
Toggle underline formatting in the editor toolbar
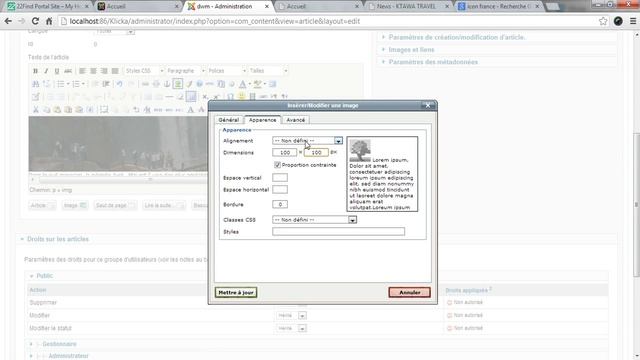(57, 71)
